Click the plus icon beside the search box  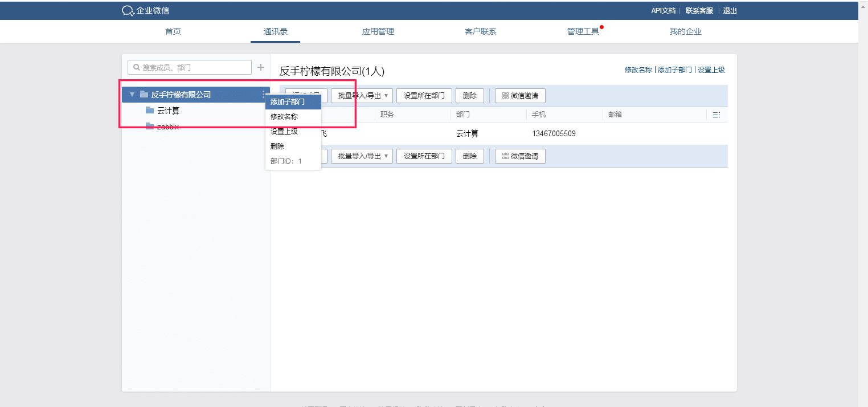click(x=261, y=67)
